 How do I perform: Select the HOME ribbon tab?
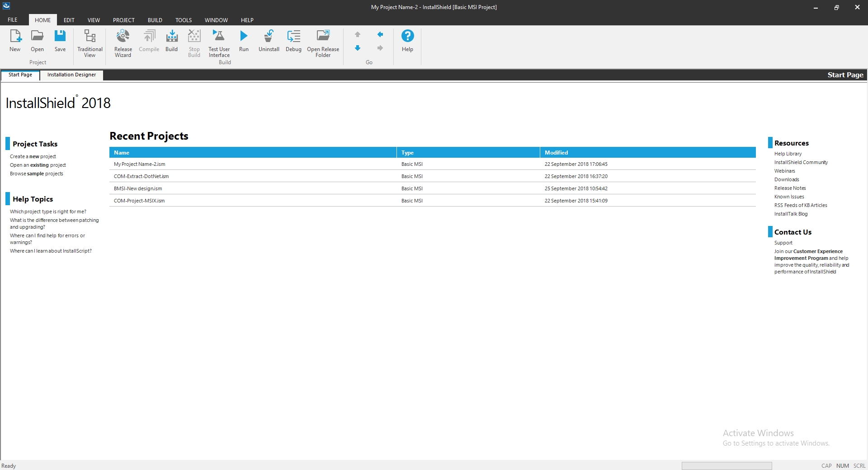(x=43, y=20)
